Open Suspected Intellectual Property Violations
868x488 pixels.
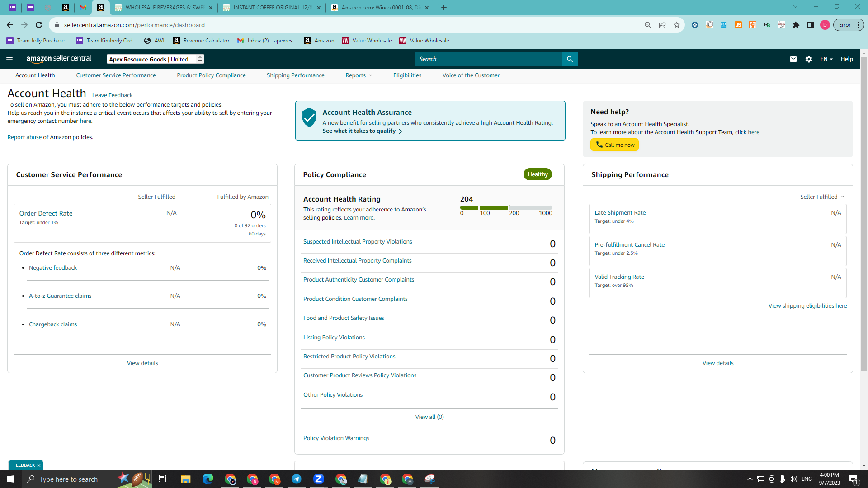(358, 242)
